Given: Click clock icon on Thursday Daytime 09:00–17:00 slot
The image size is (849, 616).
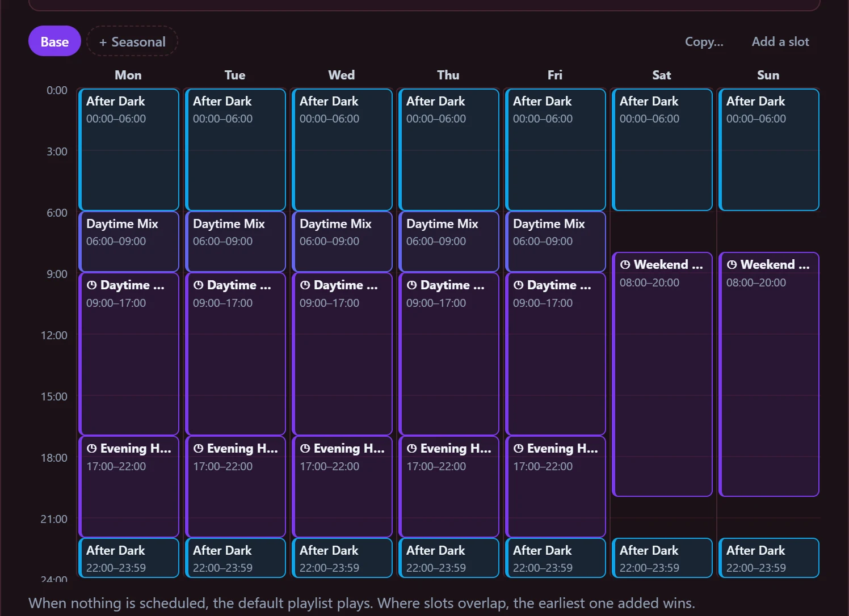Looking at the screenshot, I should (x=411, y=285).
